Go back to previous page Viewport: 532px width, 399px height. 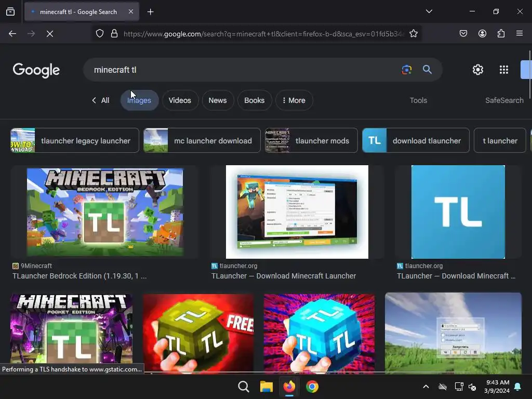(12, 34)
